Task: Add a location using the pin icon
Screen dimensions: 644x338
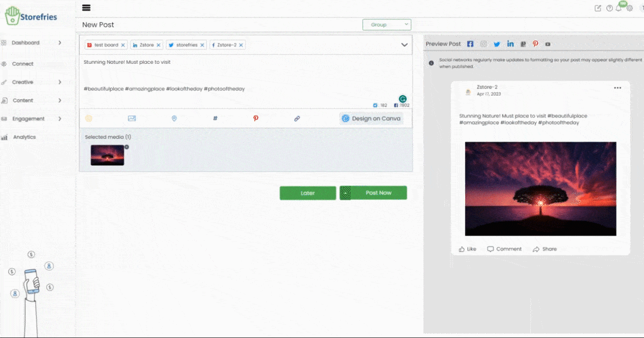Action: click(174, 119)
